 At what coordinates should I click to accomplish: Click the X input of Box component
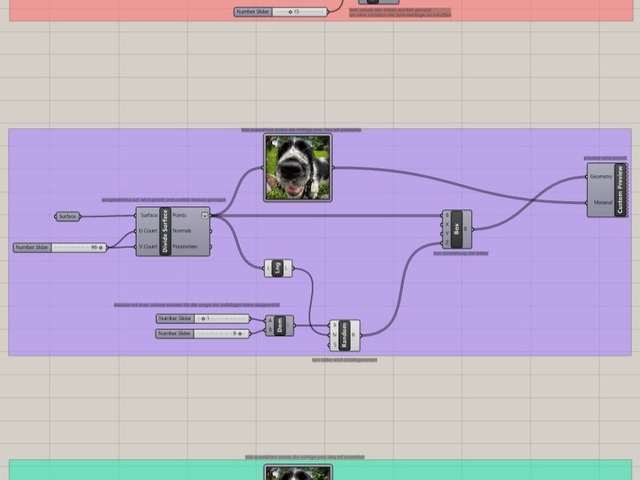click(447, 224)
